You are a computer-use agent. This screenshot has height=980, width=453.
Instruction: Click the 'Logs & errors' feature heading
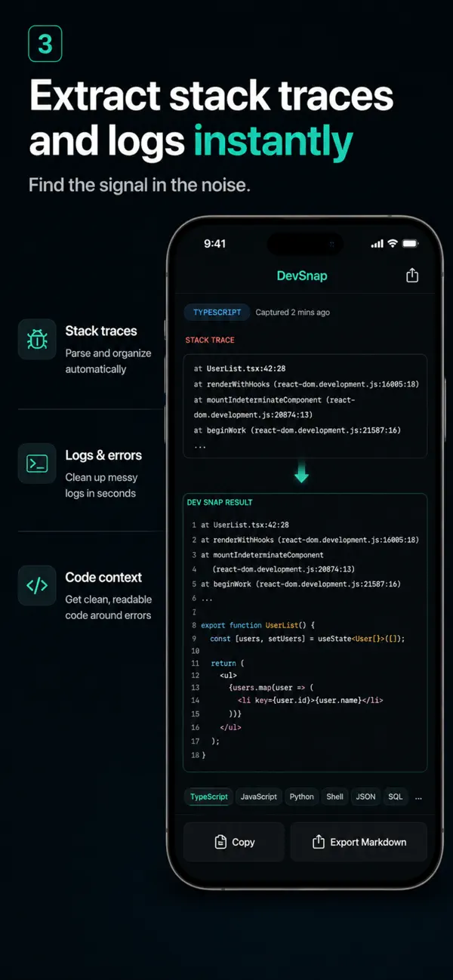click(x=103, y=455)
